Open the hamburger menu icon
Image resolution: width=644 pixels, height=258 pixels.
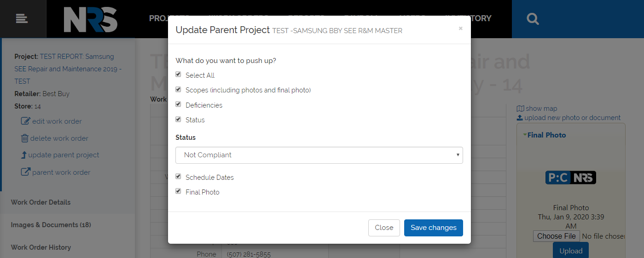pos(22,18)
